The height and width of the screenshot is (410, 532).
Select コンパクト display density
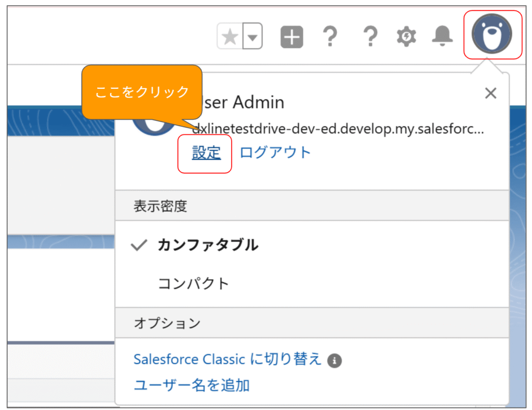(193, 284)
